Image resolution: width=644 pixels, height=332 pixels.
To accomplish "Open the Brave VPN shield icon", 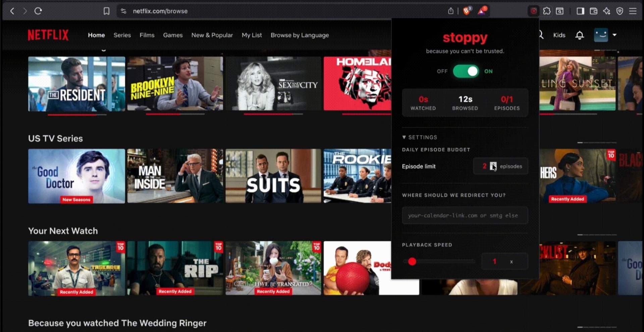I will point(620,11).
